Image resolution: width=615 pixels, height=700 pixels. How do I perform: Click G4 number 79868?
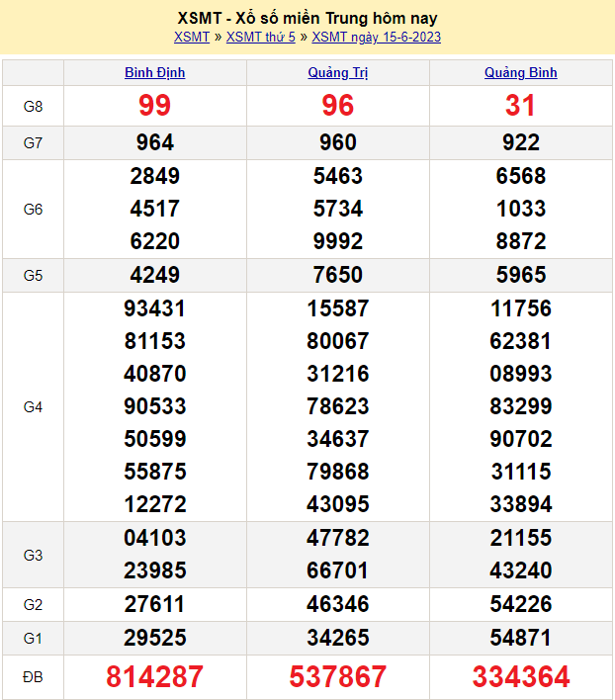point(338,472)
